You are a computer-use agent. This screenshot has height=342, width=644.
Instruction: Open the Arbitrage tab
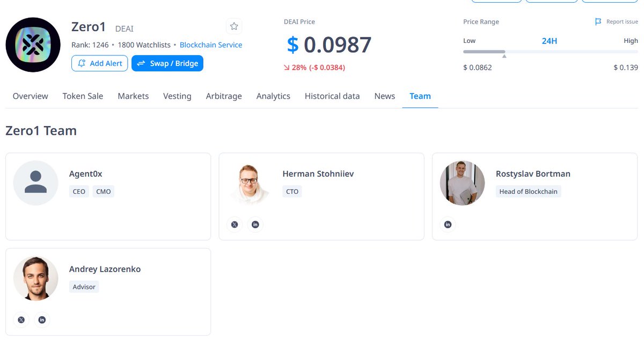point(224,96)
